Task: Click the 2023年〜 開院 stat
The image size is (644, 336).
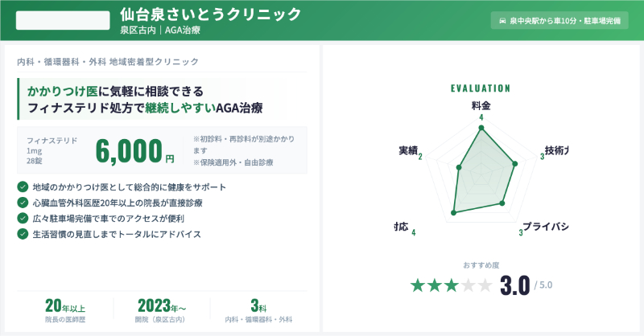Action: (162, 310)
